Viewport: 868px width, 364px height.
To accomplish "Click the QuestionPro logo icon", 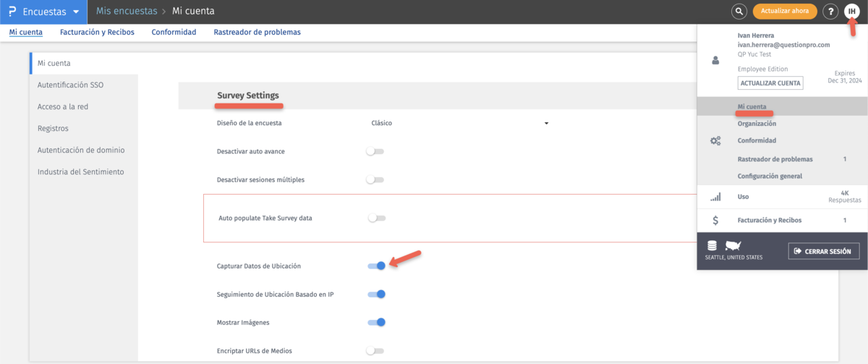I will point(12,12).
